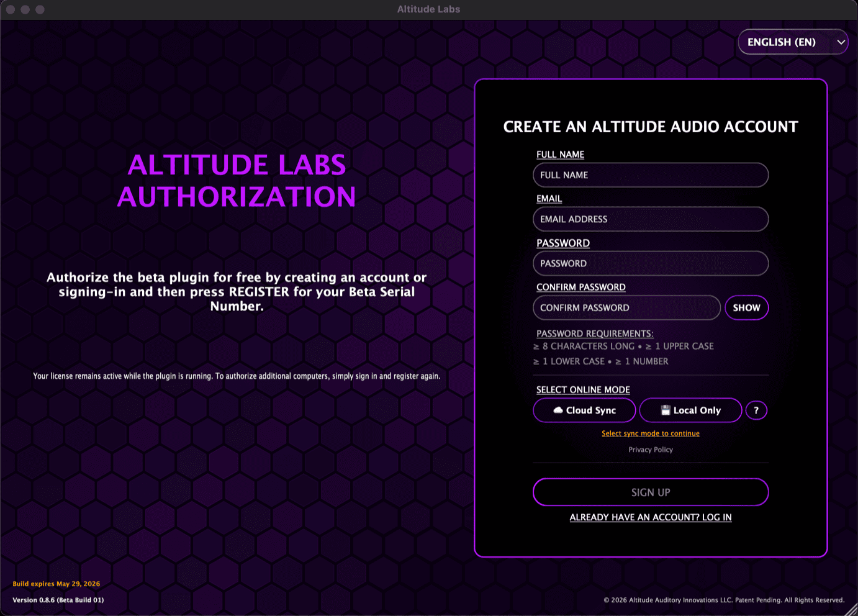Click the FULL NAME input field
The image size is (858, 616).
pyautogui.click(x=651, y=175)
